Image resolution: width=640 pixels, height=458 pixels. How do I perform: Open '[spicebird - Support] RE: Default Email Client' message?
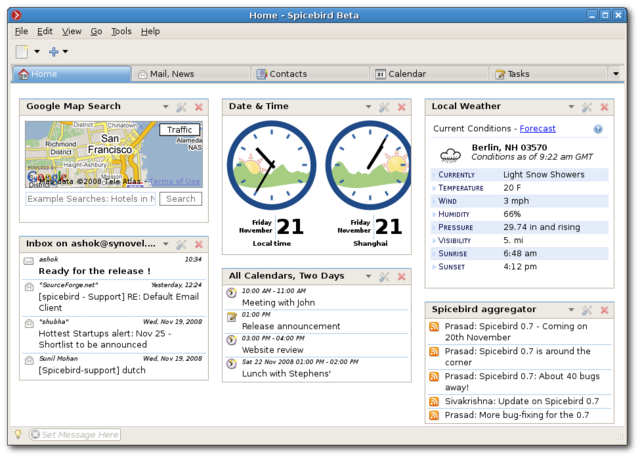[x=119, y=302]
